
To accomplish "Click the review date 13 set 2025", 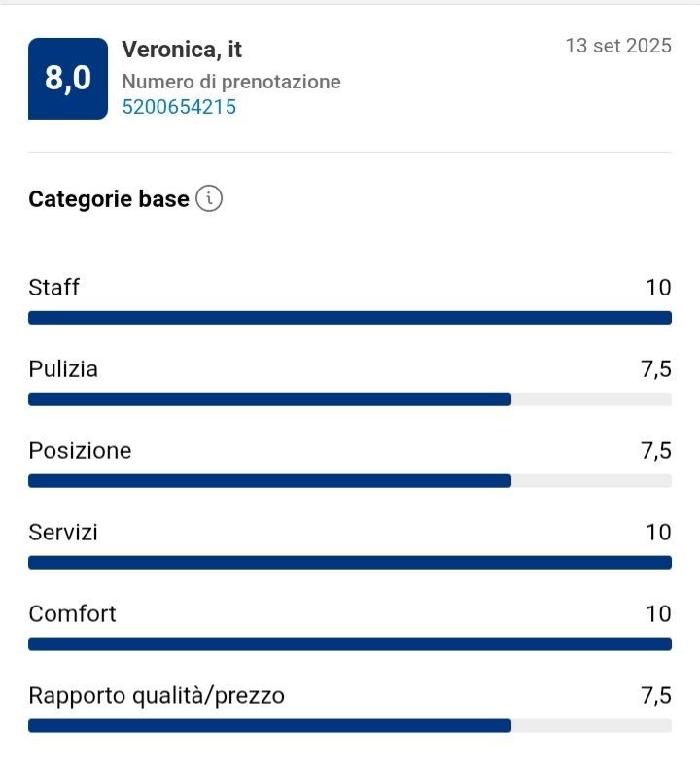I will 618,46.
